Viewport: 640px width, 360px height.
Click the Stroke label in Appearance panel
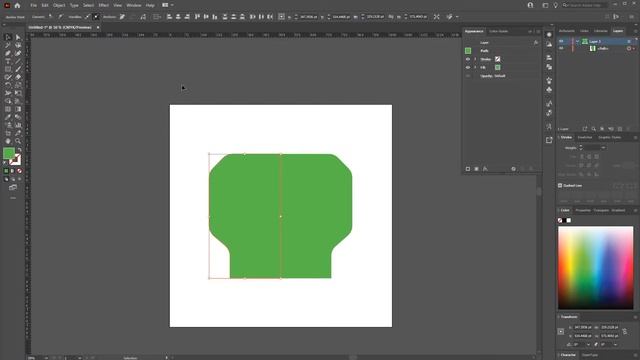(486, 59)
